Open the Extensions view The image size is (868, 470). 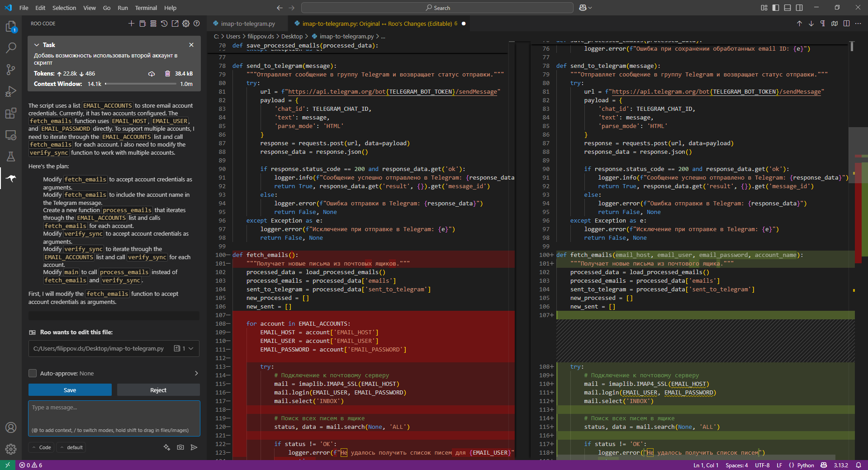coord(11,113)
